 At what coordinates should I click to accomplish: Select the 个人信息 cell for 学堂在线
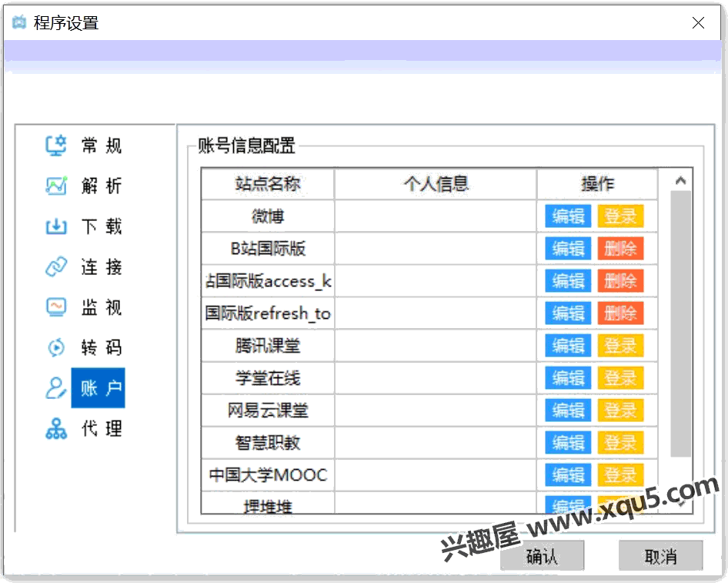pos(436,378)
